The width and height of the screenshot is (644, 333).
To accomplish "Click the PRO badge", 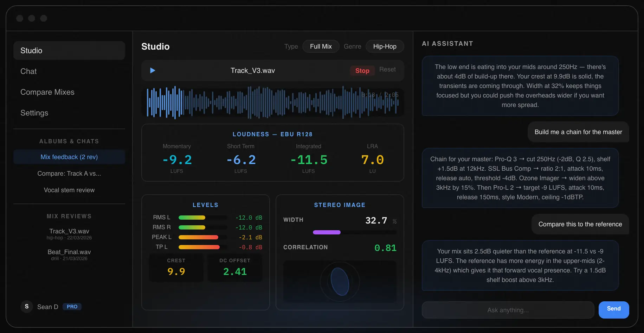I will tap(72, 307).
